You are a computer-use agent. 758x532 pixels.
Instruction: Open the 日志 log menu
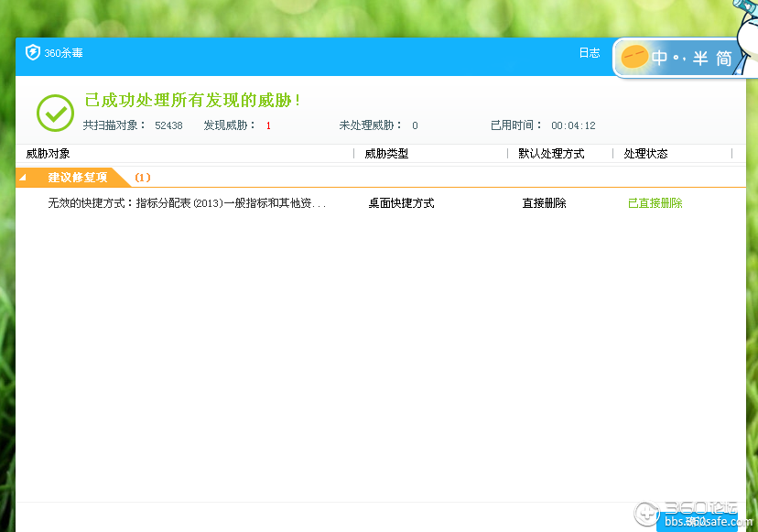(x=590, y=52)
